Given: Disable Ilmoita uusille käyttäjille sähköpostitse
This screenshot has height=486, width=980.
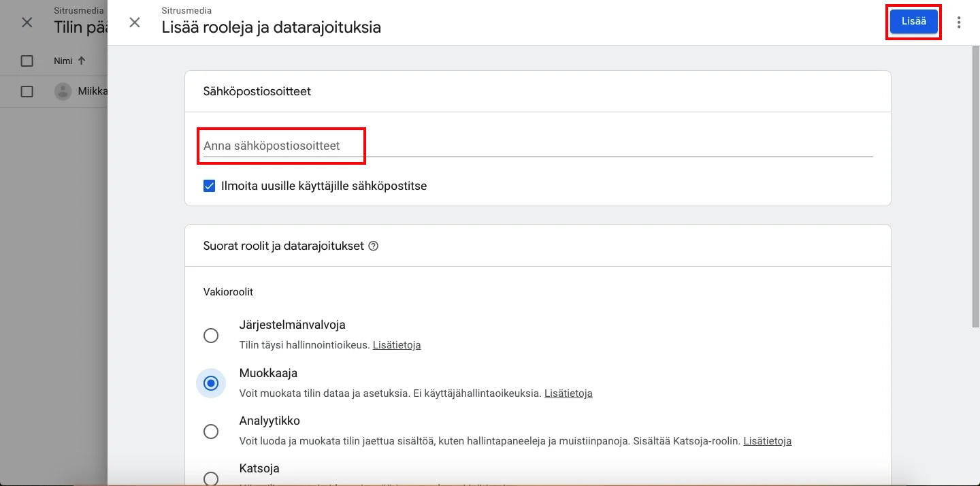Looking at the screenshot, I should [x=209, y=185].
